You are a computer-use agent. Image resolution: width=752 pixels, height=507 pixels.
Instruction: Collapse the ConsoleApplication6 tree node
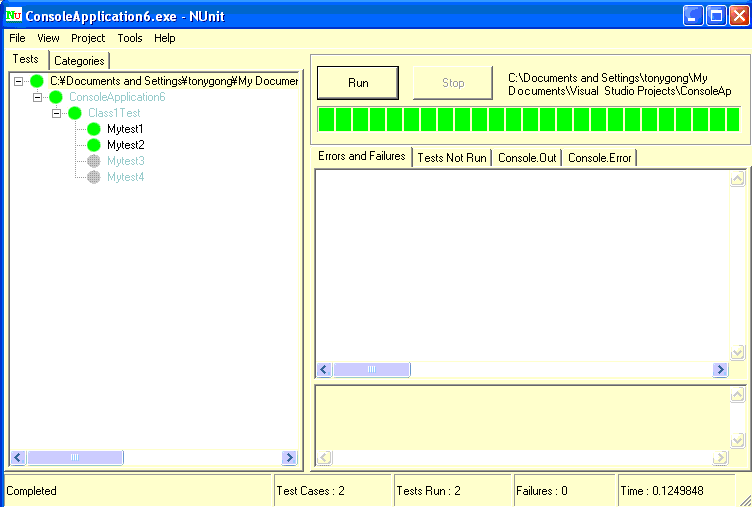coord(37,97)
